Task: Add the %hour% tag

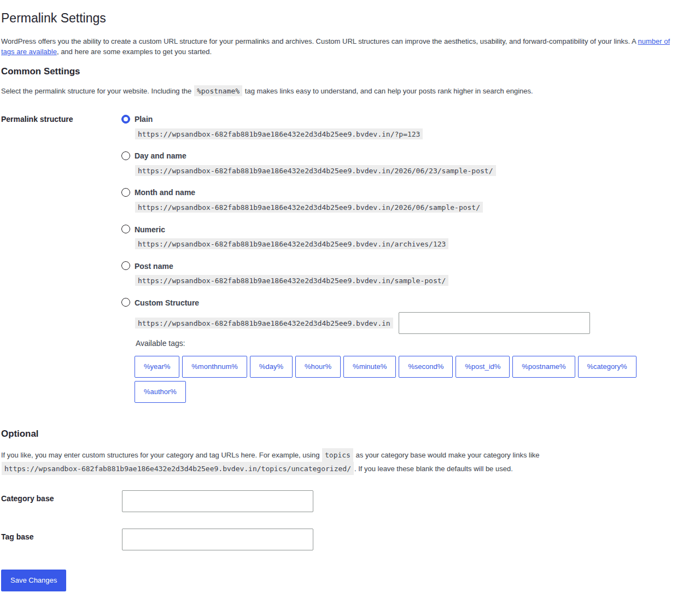Action: click(x=318, y=367)
